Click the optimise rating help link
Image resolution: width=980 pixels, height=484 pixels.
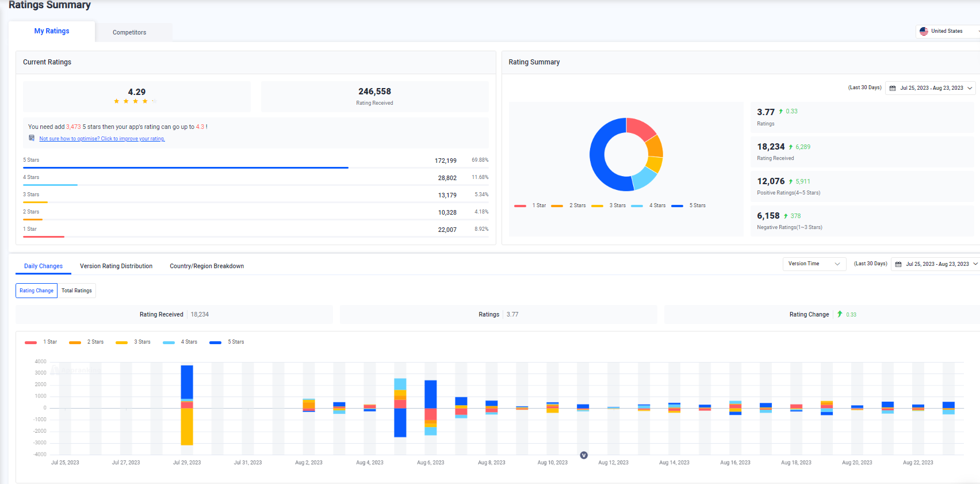point(102,139)
